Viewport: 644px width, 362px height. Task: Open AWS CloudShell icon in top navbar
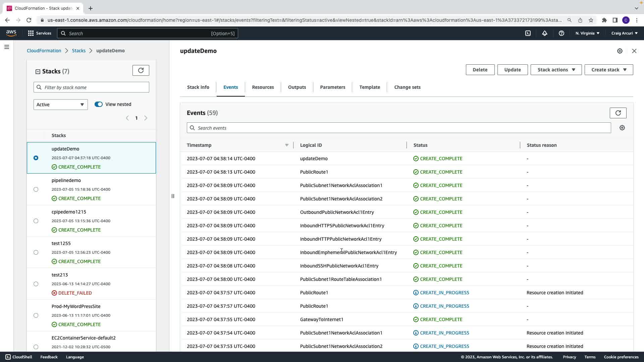[x=528, y=33]
